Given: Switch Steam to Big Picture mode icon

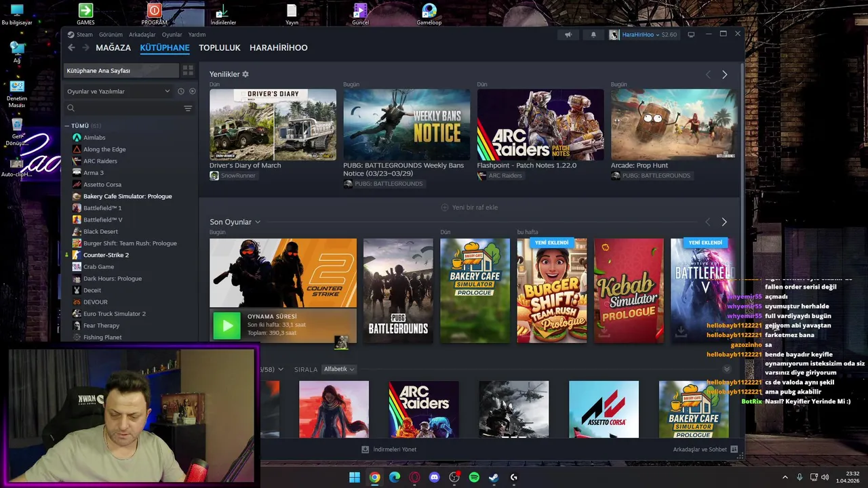Looking at the screenshot, I should [x=691, y=35].
